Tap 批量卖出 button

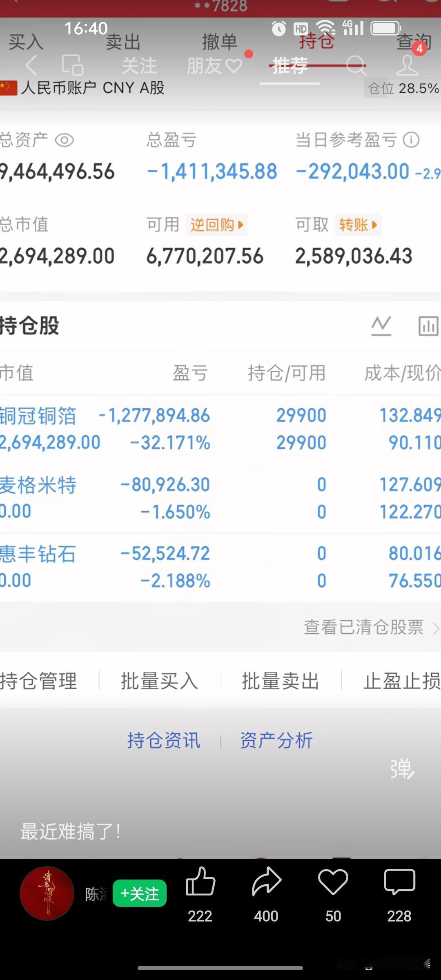tap(280, 681)
